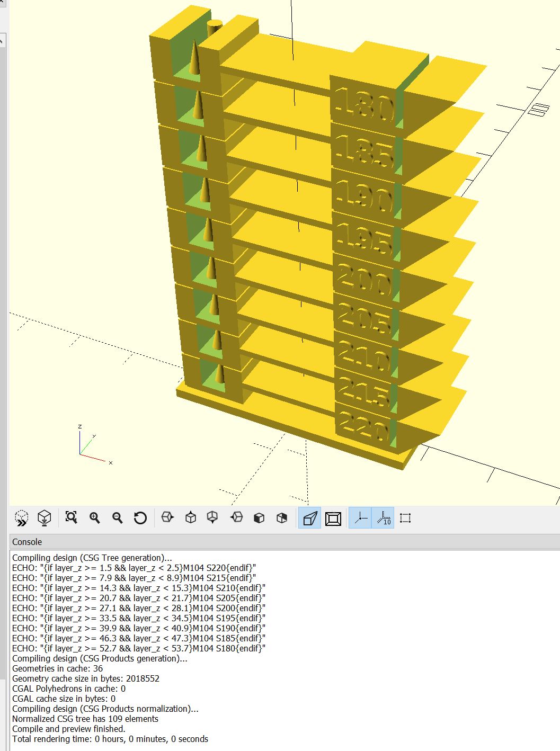Click the ECHO line with M104 S220
The height and width of the screenshot is (751, 560).
click(134, 568)
